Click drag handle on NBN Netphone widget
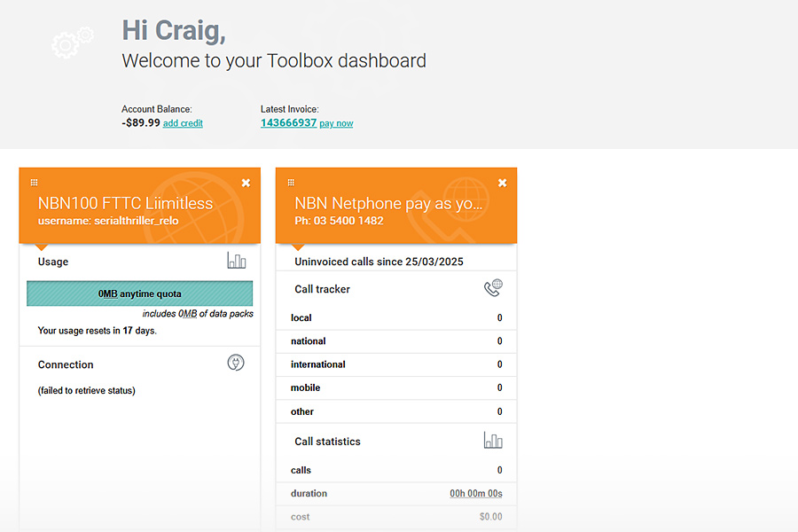Screen dimensions: 798x532 (x=291, y=183)
